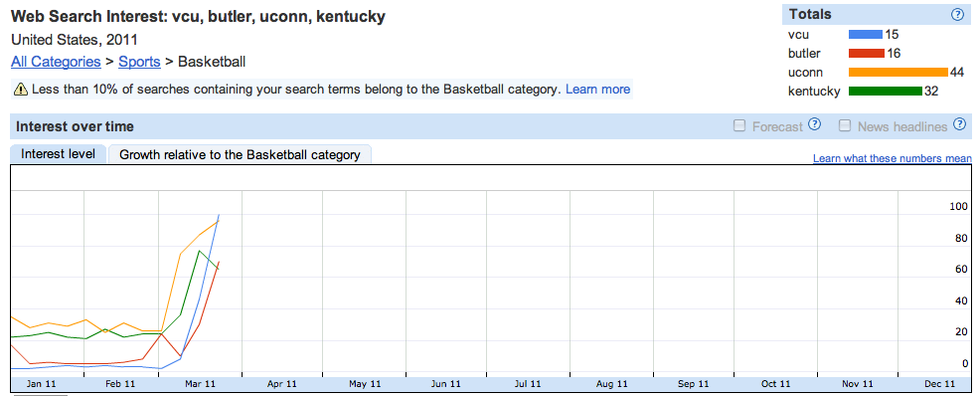Click the orange uconn totals bar
This screenshot has height=396, width=980.
click(898, 72)
